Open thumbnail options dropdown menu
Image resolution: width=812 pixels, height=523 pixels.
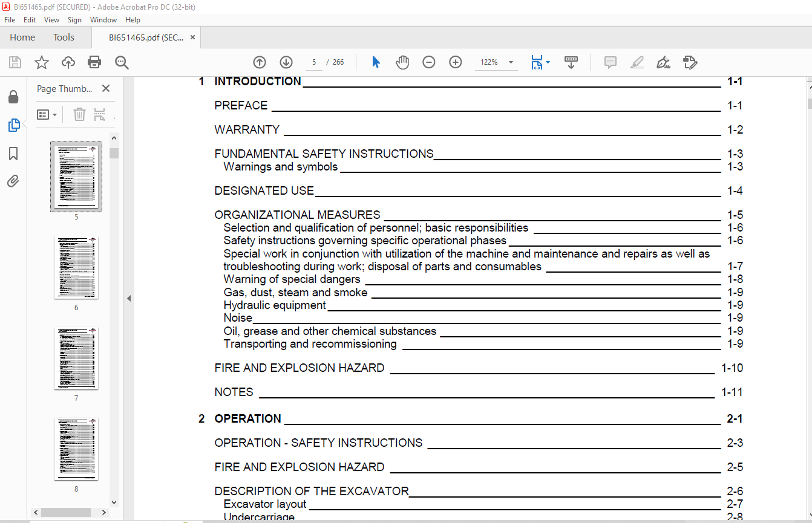tap(47, 114)
